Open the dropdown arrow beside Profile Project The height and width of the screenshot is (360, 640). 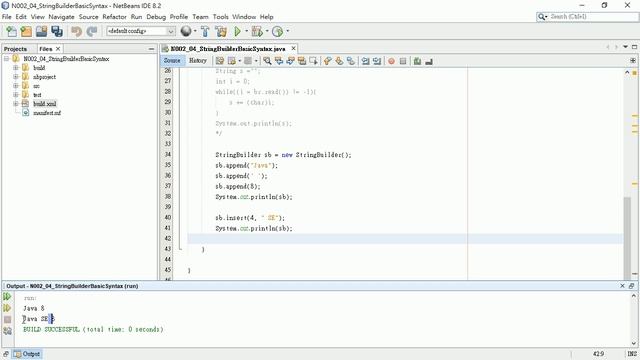(x=287, y=31)
